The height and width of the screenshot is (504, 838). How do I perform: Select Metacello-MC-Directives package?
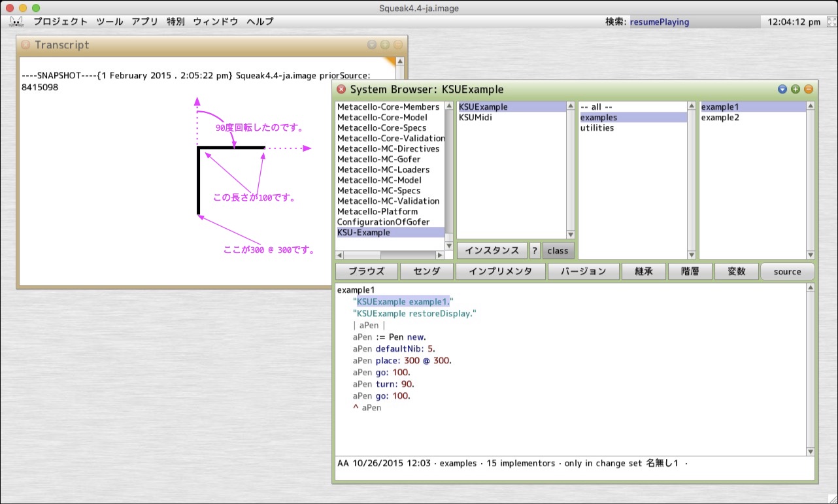(x=390, y=149)
